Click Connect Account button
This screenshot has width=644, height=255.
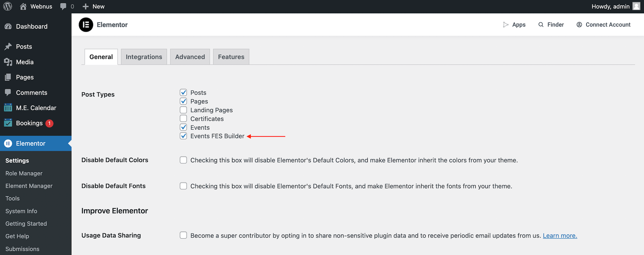[x=603, y=25]
